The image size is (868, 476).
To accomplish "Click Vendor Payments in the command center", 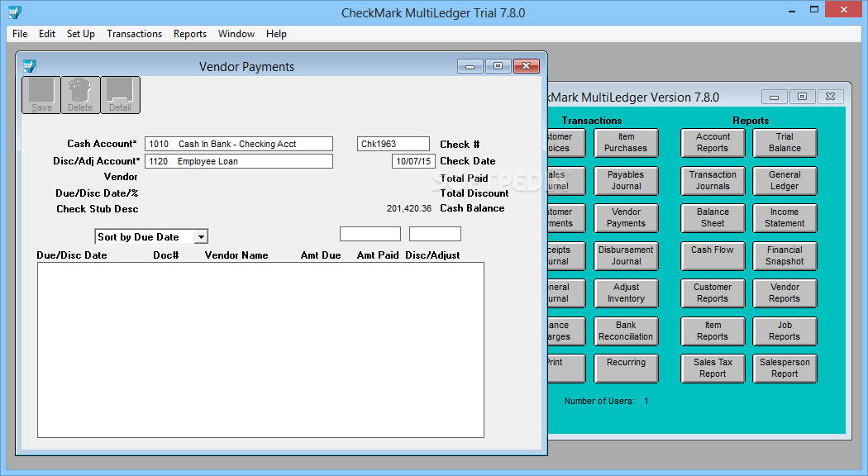I will (x=626, y=218).
